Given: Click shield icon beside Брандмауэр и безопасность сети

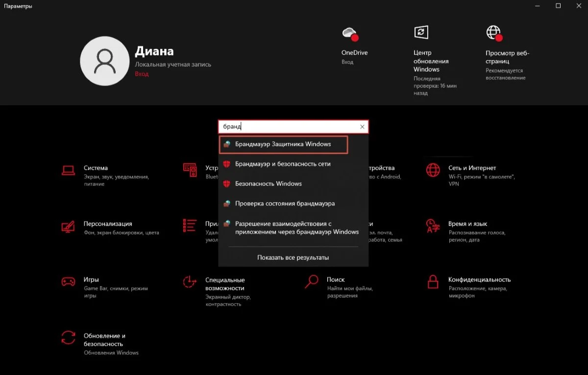Looking at the screenshot, I should [x=226, y=164].
